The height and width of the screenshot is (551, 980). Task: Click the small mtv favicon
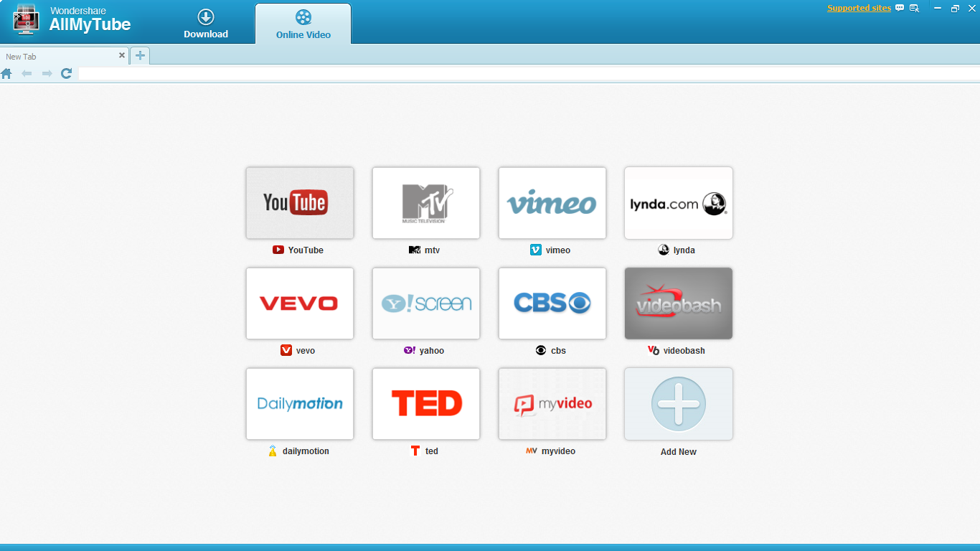(414, 250)
